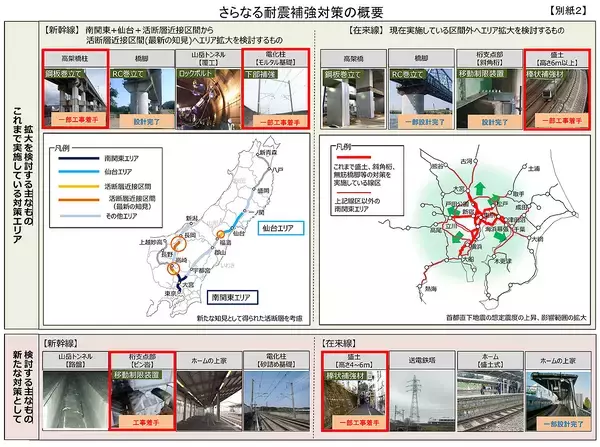Click the lower 【在来線】 section heading

339,343
